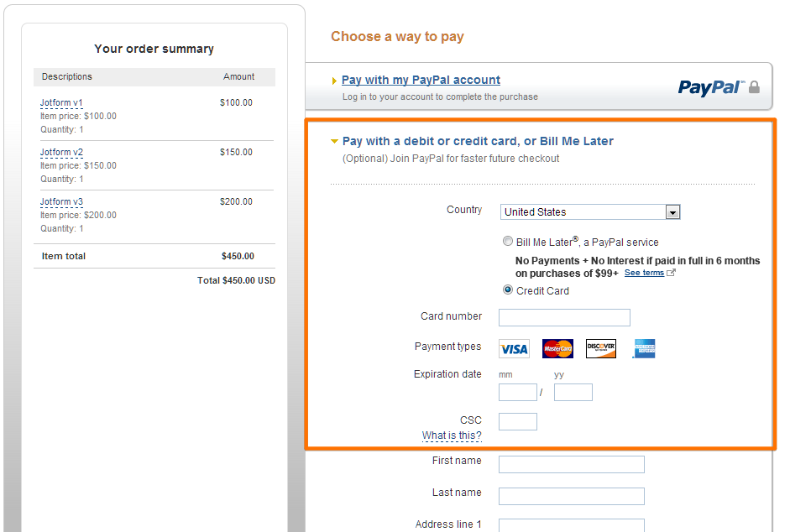Click the MasterCard icon
This screenshot has height=532, width=790.
557,348
